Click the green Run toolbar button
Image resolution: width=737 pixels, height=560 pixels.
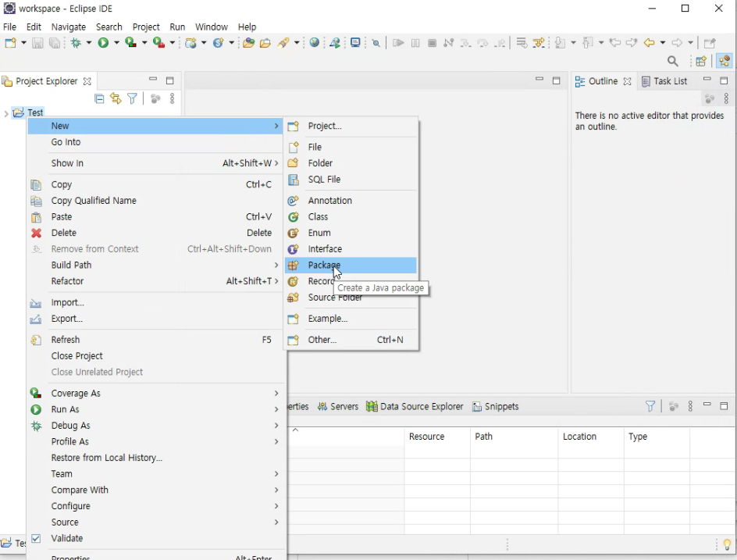(103, 43)
